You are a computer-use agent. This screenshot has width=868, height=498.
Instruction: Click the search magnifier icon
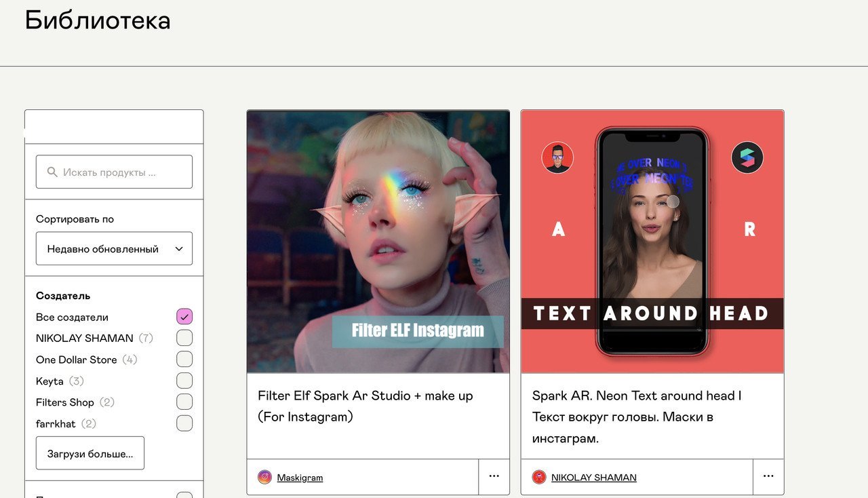(x=52, y=172)
